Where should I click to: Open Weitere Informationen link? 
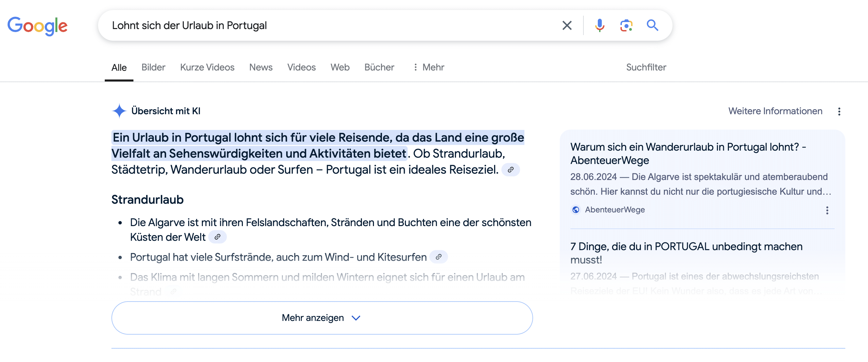pos(775,111)
